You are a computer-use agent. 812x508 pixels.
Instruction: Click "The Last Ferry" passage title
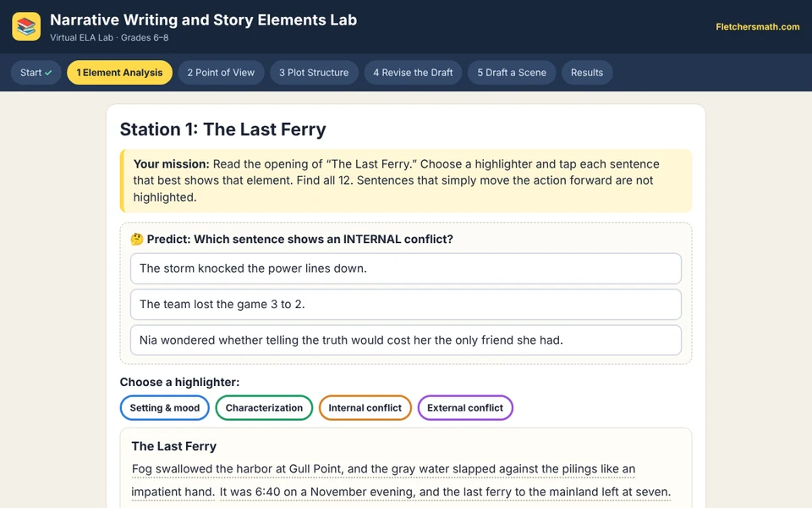pyautogui.click(x=174, y=446)
